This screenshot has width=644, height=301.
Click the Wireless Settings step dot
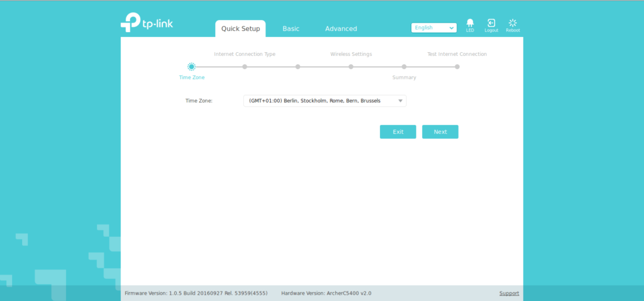351,67
